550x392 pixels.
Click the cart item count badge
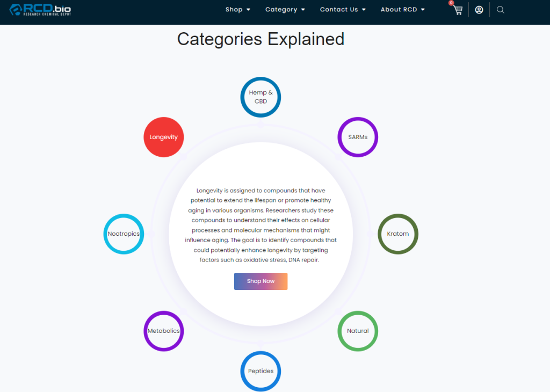[451, 3]
